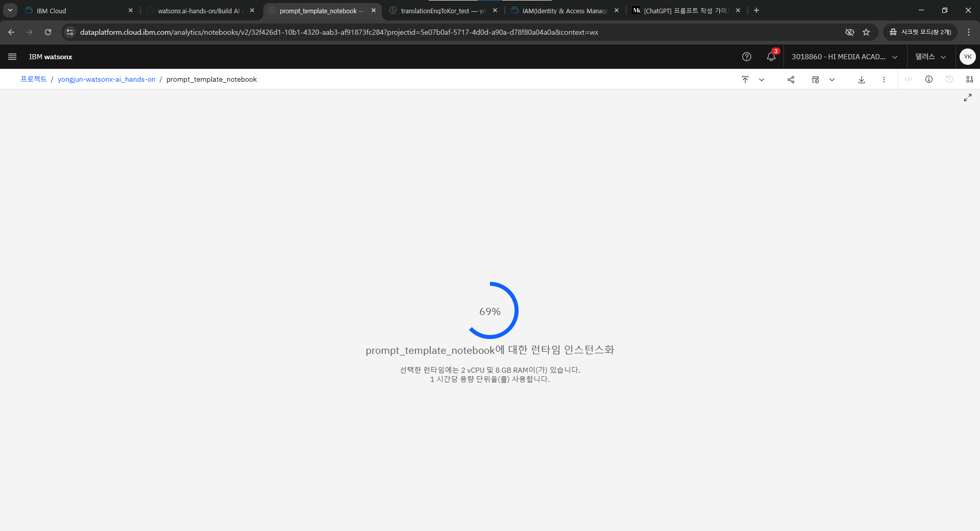Switch to IAM Identity & Access tab
Screen dimensions: 980x531
564,11
